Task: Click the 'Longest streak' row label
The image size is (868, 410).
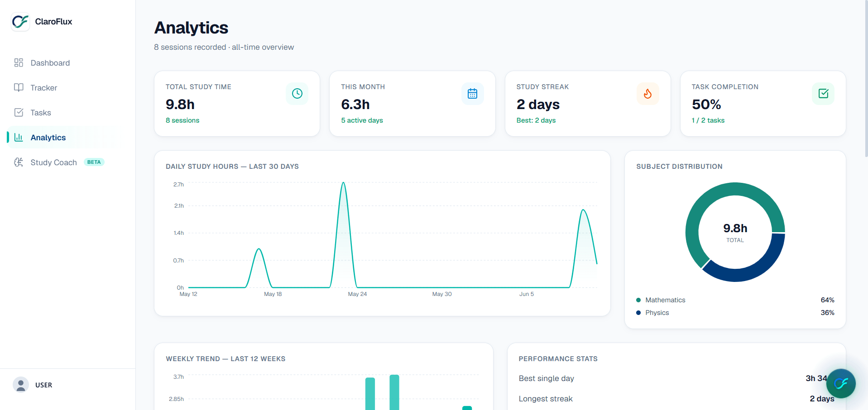Action: tap(546, 399)
